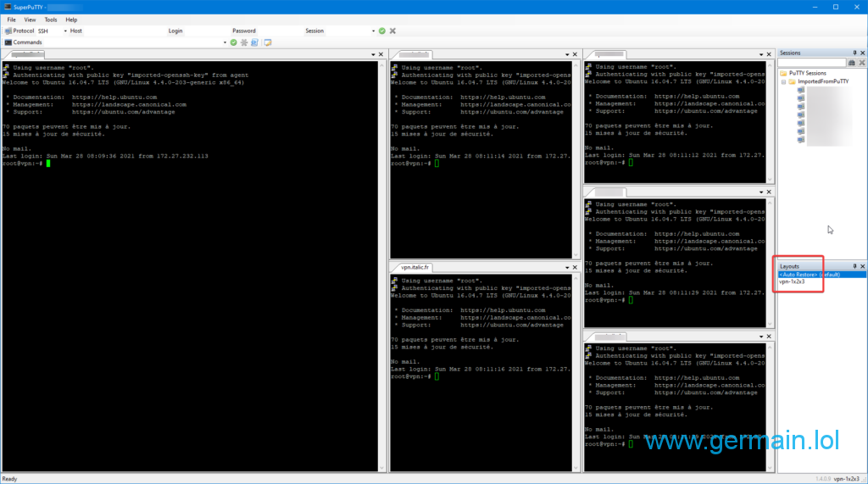Click the gray X icon in connection toolbar
The image size is (868, 484).
(392, 31)
